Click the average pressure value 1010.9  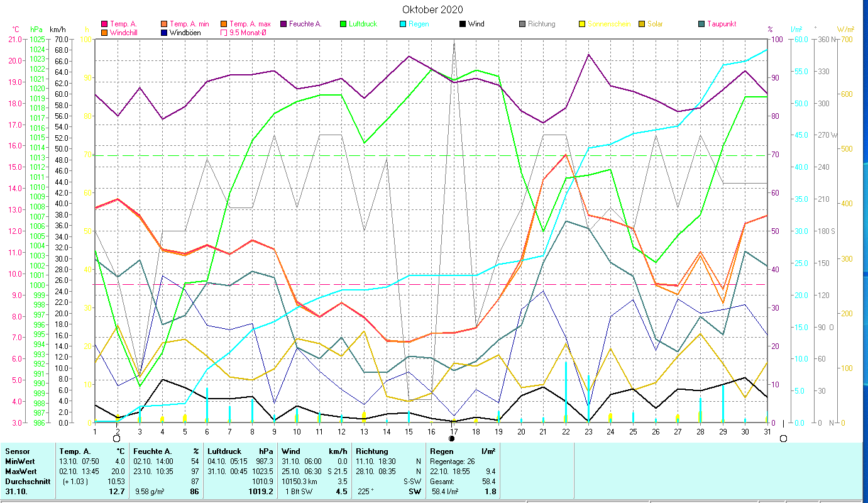(x=263, y=481)
